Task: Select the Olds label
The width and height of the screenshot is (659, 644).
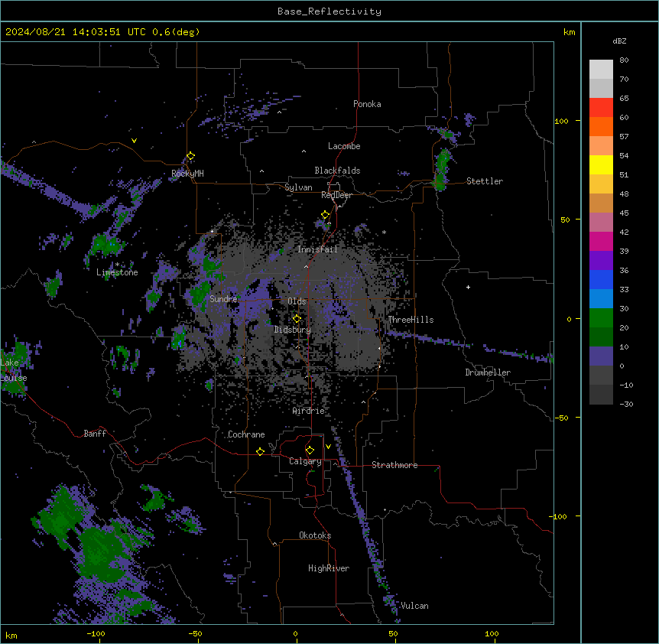Action: (297, 301)
